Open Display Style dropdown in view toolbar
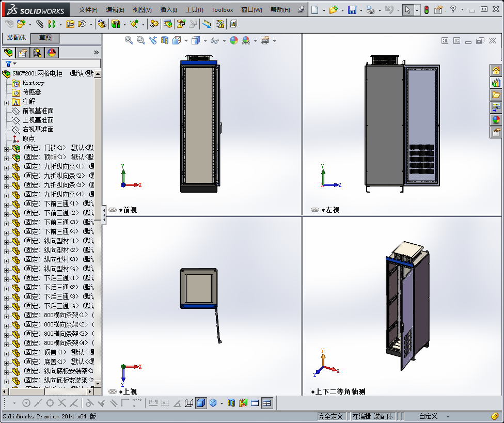The image size is (504, 423). (x=204, y=41)
